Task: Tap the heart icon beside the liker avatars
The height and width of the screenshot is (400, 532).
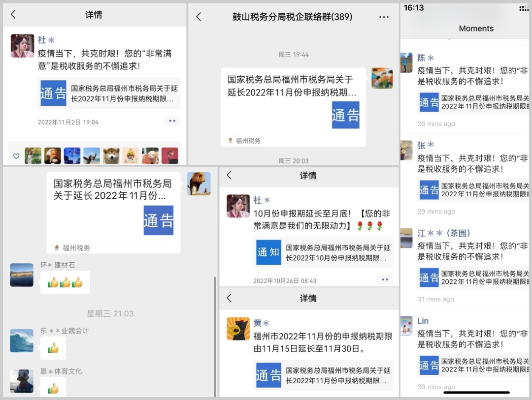Action: click(16, 156)
